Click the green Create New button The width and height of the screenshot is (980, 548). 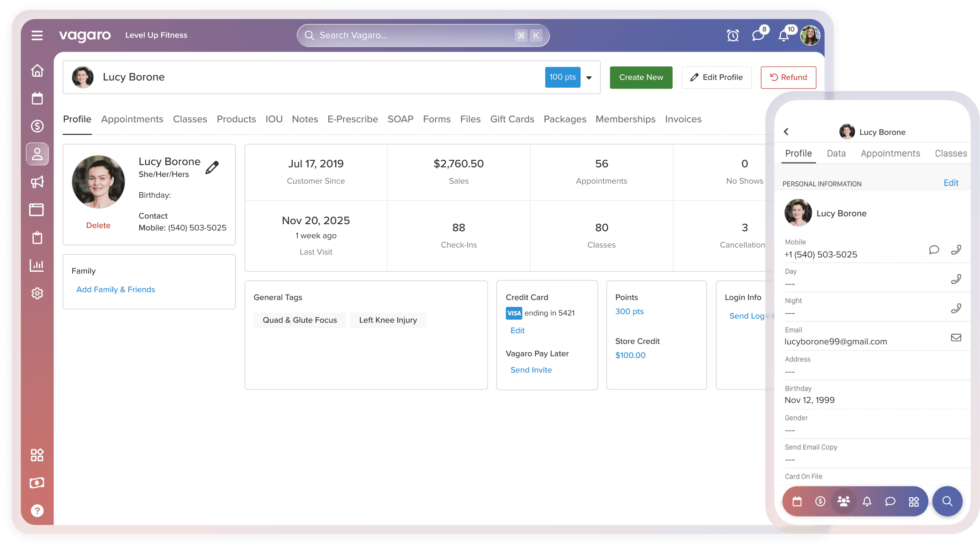pos(641,78)
